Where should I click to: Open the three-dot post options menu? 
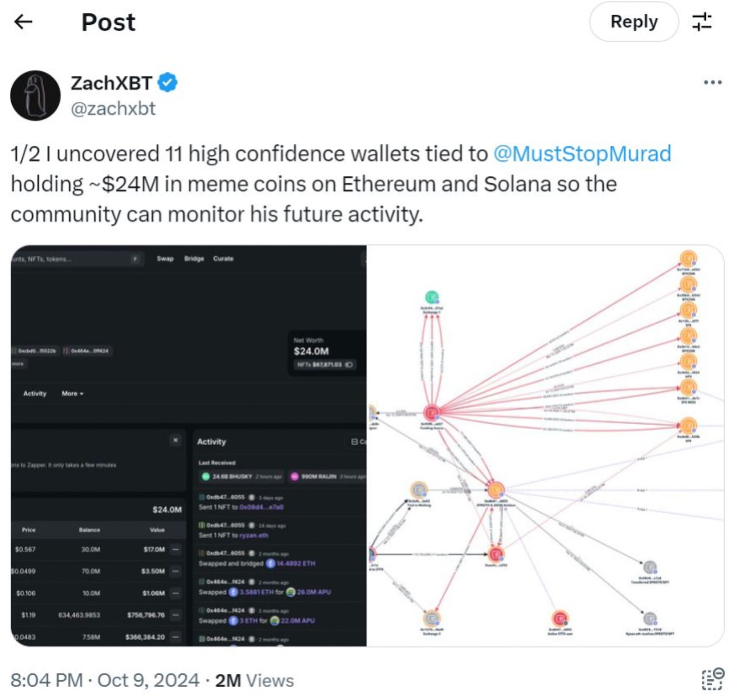pyautogui.click(x=712, y=82)
